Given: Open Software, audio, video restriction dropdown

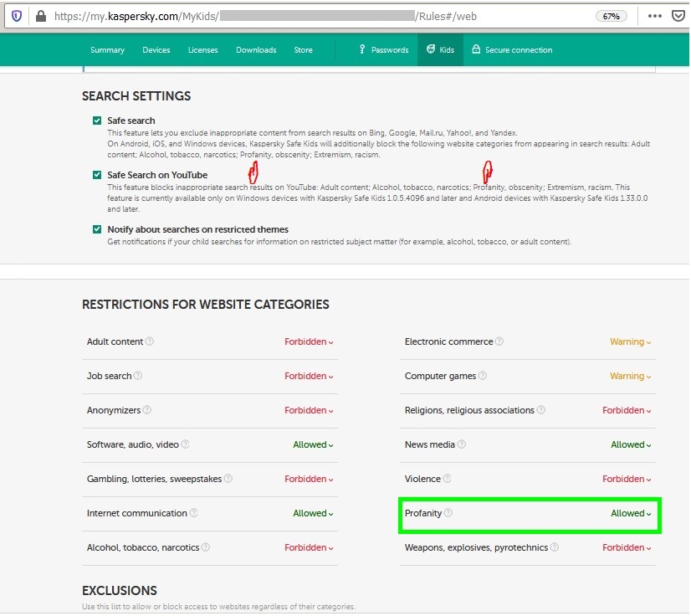Looking at the screenshot, I should (313, 445).
